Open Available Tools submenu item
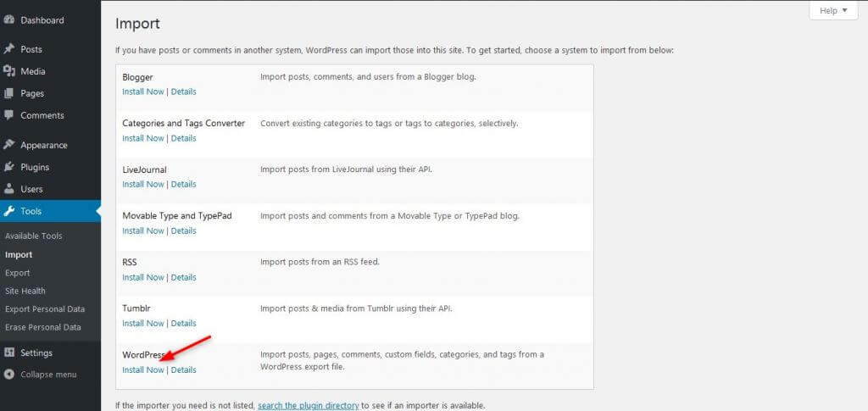Screen dimensions: 868x411 click(34, 236)
